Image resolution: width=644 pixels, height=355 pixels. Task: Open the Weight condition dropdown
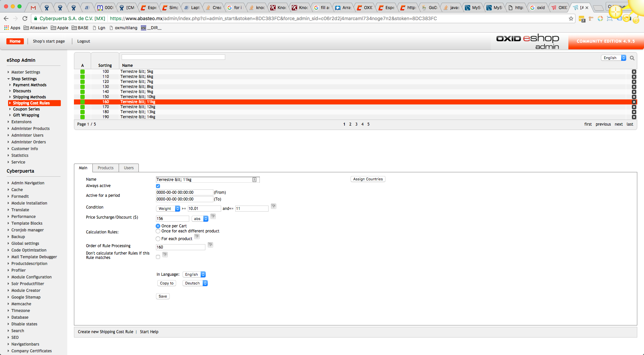pos(168,209)
